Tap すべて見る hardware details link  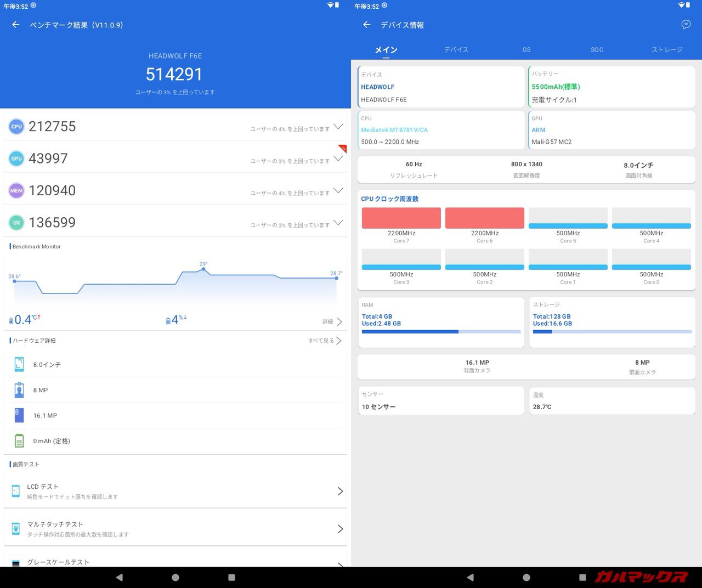(x=325, y=341)
